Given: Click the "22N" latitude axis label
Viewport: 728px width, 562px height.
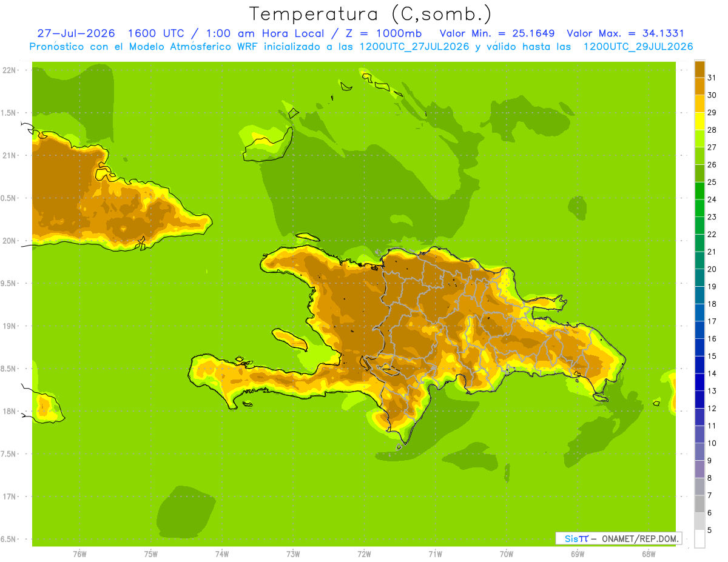Looking at the screenshot, I should pos(10,70).
